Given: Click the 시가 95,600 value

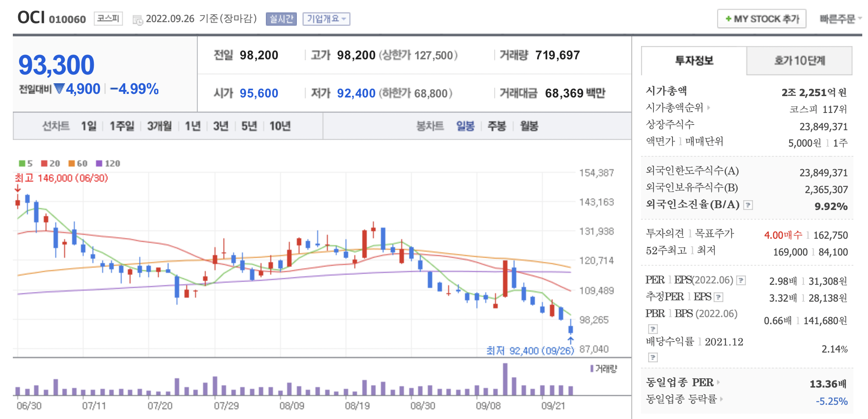Looking at the screenshot, I should [x=259, y=93].
